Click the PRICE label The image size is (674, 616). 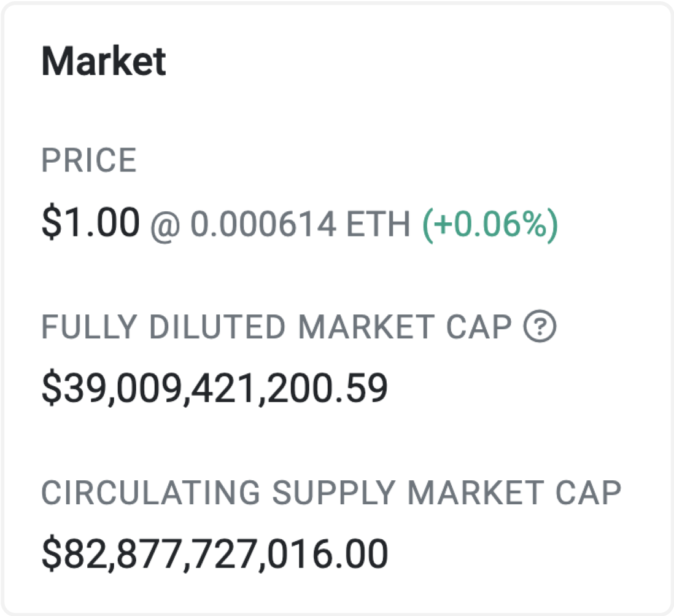pyautogui.click(x=89, y=160)
